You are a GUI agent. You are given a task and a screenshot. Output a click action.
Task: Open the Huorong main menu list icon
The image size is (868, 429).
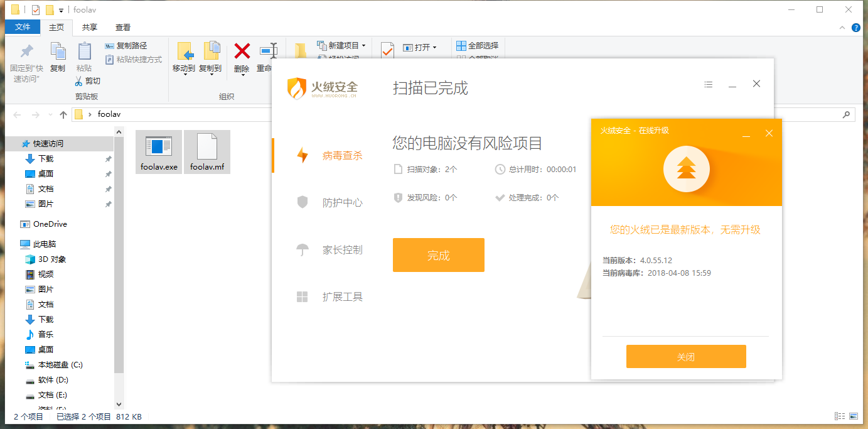point(709,84)
